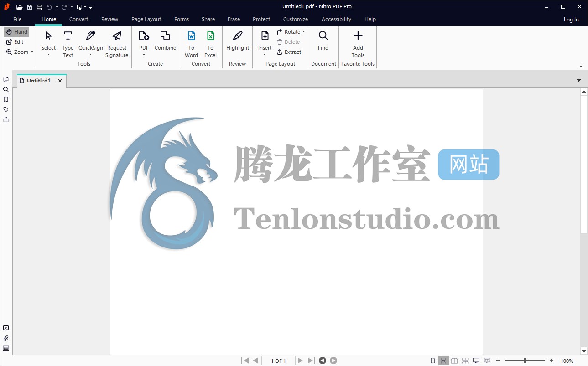Click Extract pages button
Screen dimensions: 588x366
pyautogui.click(x=289, y=52)
